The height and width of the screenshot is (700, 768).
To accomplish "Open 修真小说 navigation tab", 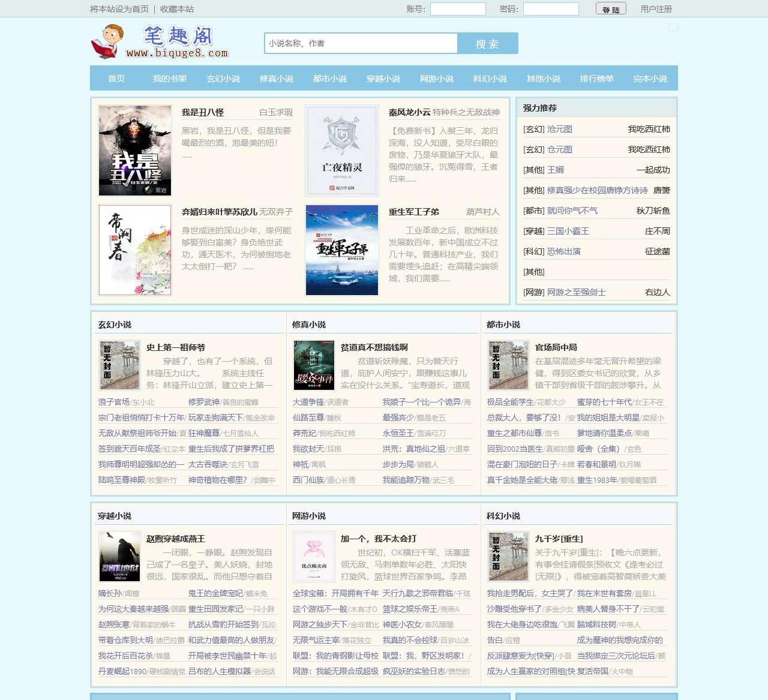I will (277, 79).
